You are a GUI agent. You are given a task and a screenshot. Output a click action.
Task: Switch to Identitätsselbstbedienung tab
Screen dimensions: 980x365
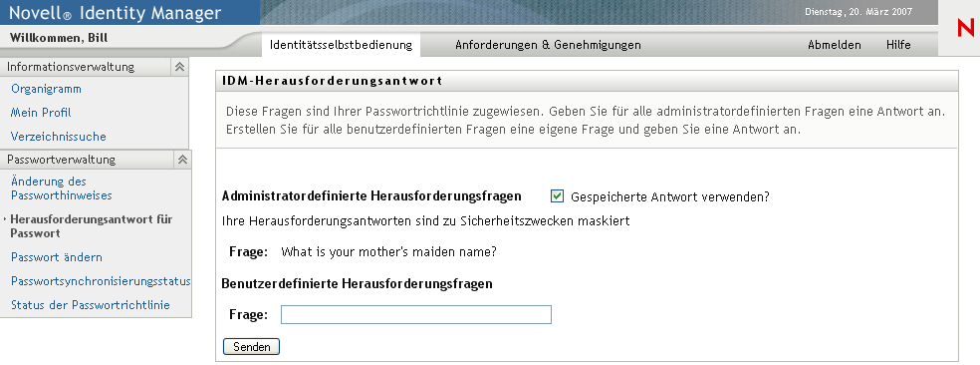pyautogui.click(x=341, y=45)
